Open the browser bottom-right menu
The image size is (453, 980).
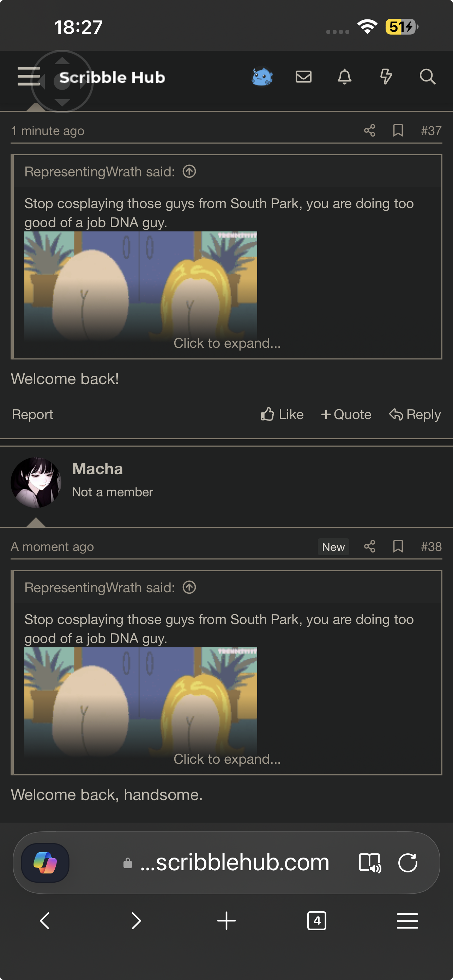[407, 921]
